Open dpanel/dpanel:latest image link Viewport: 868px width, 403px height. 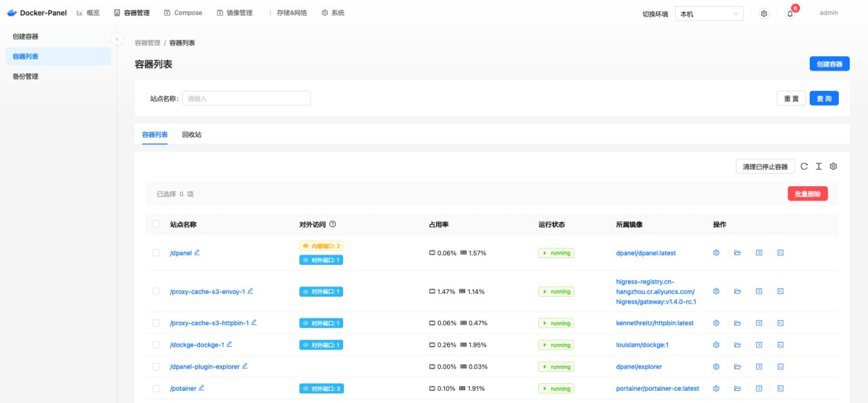(x=646, y=253)
